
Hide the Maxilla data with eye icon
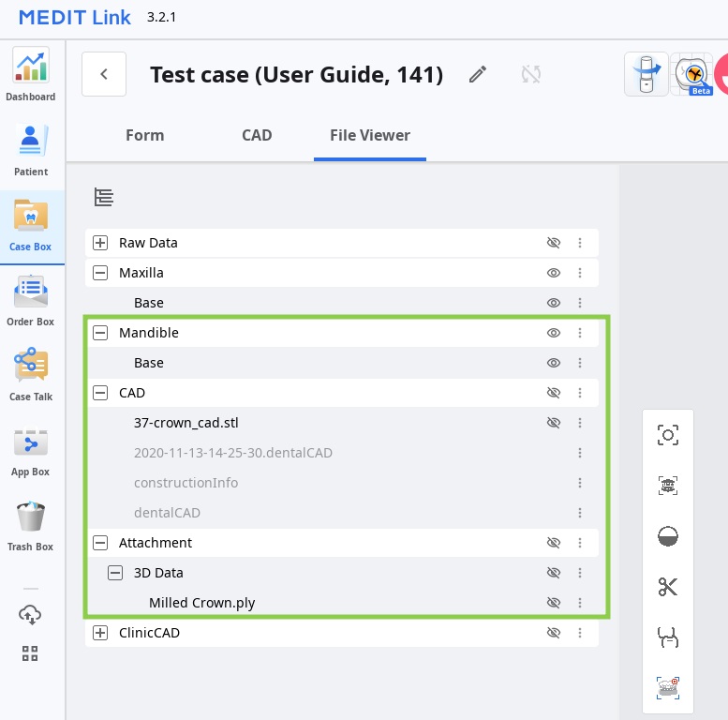pyautogui.click(x=554, y=273)
